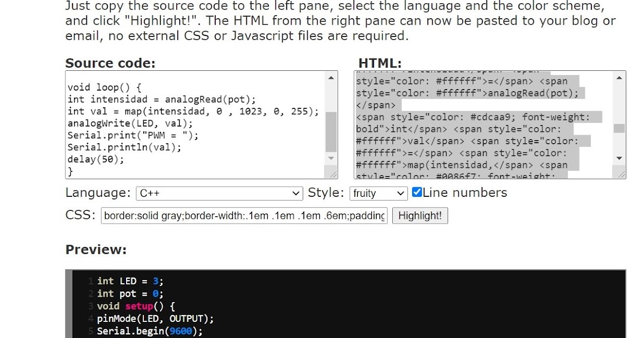The image size is (644, 338).
Task: Click the Language dropdown arrow
Action: [x=296, y=193]
